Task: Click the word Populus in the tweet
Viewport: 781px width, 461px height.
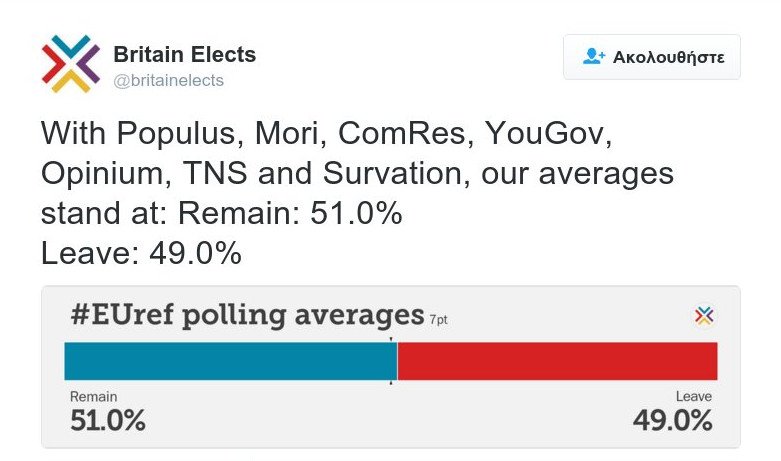Action: [176, 134]
